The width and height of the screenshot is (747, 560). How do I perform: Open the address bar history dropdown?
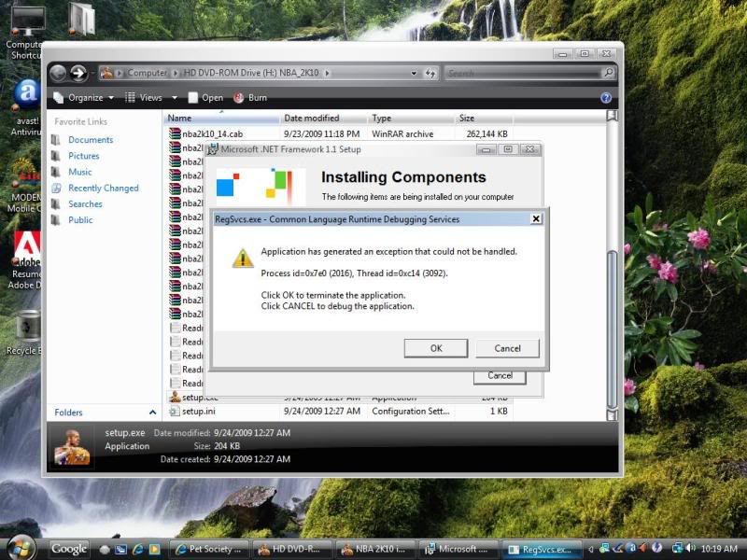[x=414, y=73]
